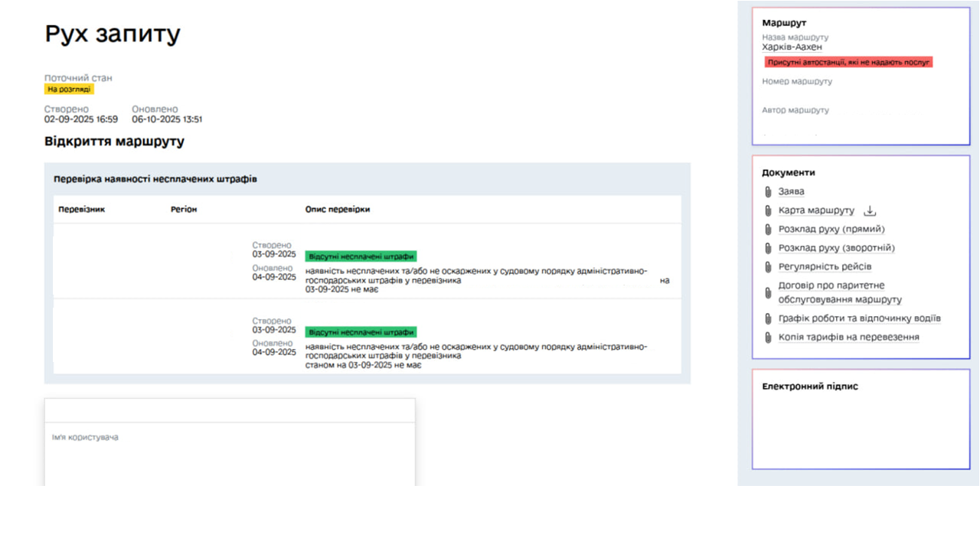The height and width of the screenshot is (551, 980).
Task: Click paperclip icon beside Карта маршруту
Action: pos(768,211)
